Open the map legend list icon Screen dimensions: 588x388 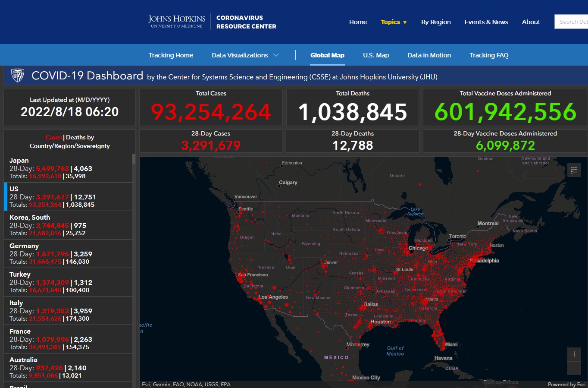[x=574, y=170]
